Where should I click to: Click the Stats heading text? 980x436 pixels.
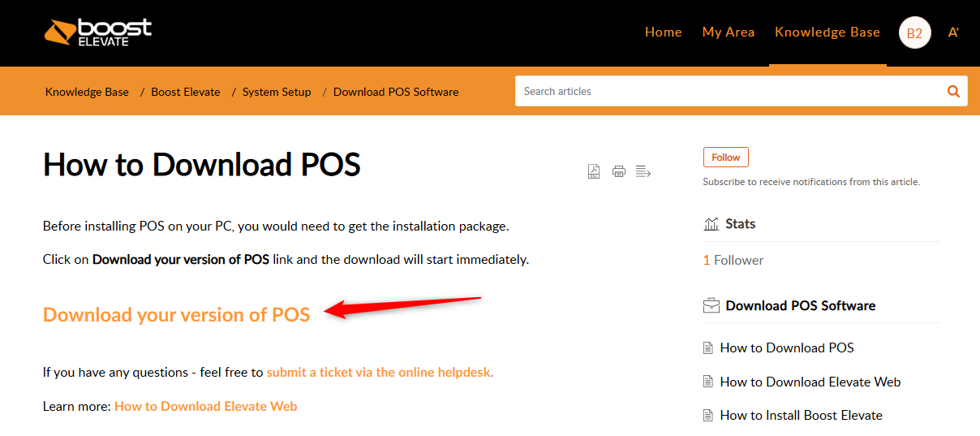pyautogui.click(x=741, y=224)
